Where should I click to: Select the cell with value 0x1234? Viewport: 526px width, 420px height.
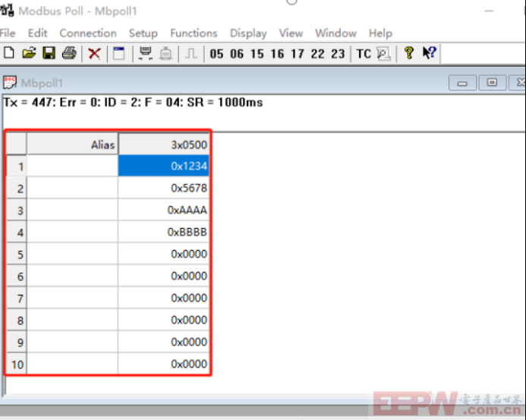(x=164, y=166)
